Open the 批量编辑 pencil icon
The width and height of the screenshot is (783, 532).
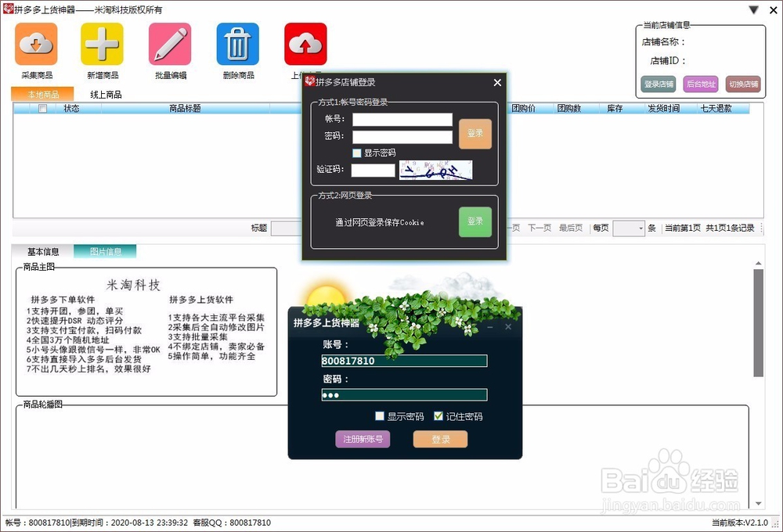tap(170, 44)
